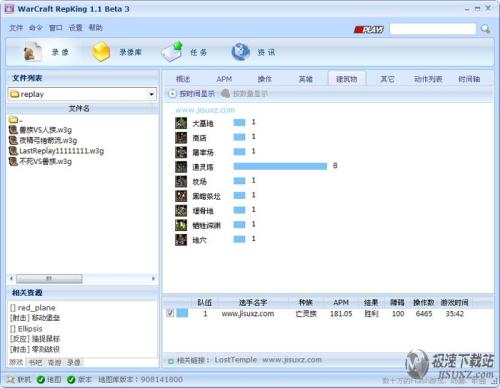Click the 通灵塔 building icon

point(181,167)
